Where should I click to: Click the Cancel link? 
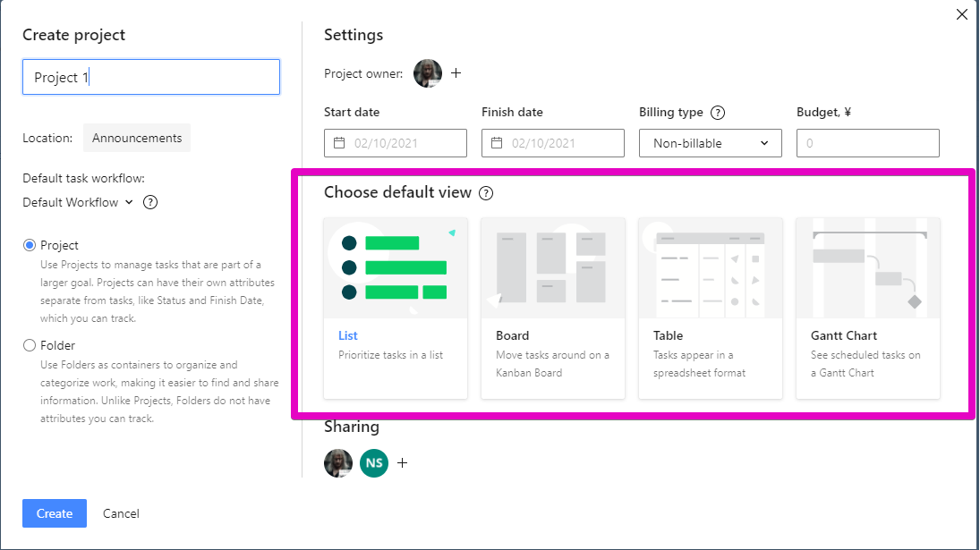(x=121, y=513)
